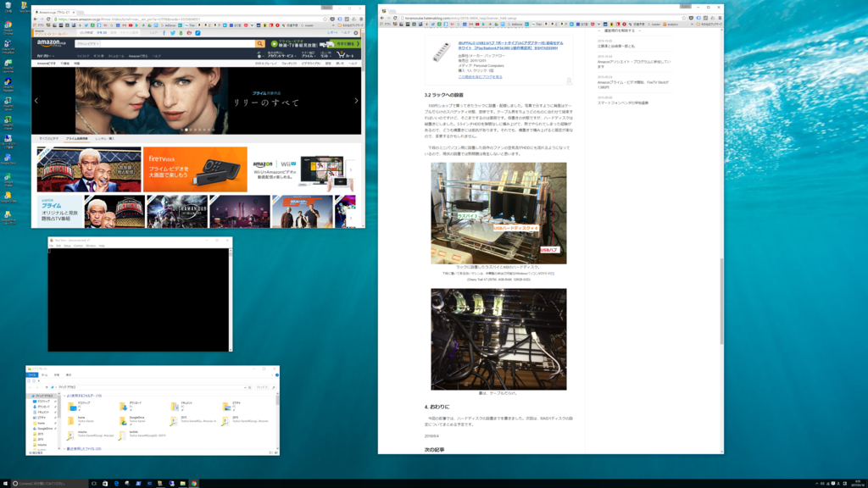Viewport: 868px width, 488px height.
Task: Expand the Explorer address bar history dropdown
Action: (x=245, y=387)
